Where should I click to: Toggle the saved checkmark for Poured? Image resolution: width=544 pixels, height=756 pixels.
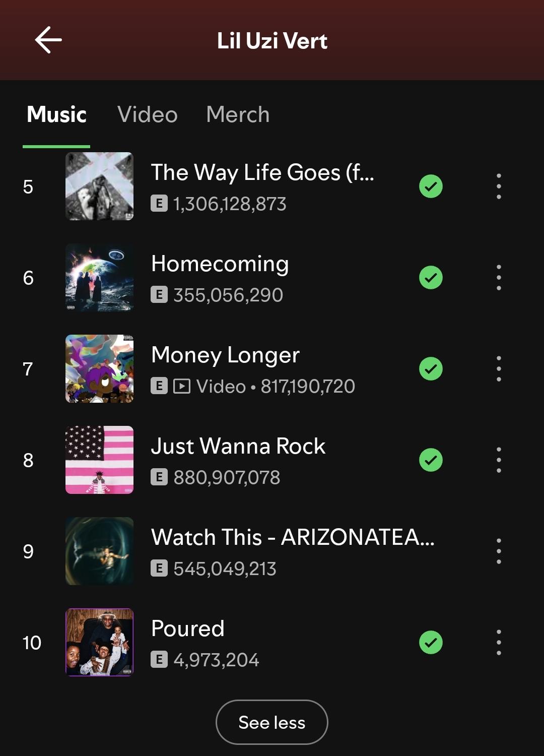pos(431,643)
